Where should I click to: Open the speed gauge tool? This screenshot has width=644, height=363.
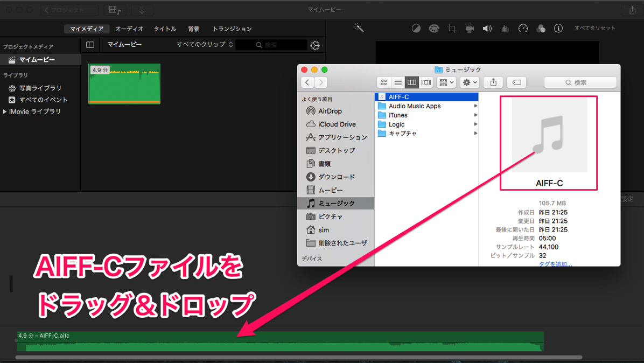pyautogui.click(x=523, y=29)
